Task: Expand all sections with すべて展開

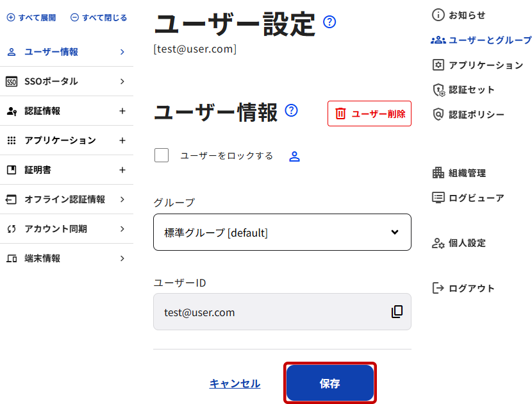Action: point(31,18)
